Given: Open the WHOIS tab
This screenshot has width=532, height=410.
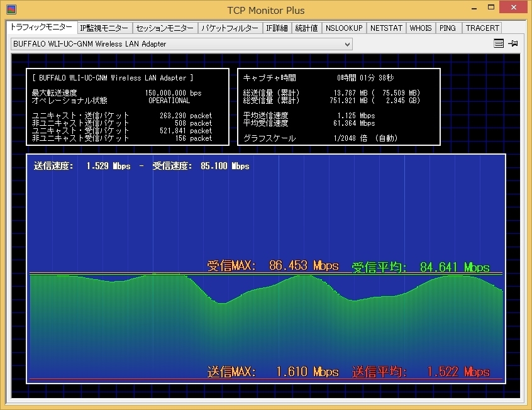Looking at the screenshot, I should click(421, 28).
